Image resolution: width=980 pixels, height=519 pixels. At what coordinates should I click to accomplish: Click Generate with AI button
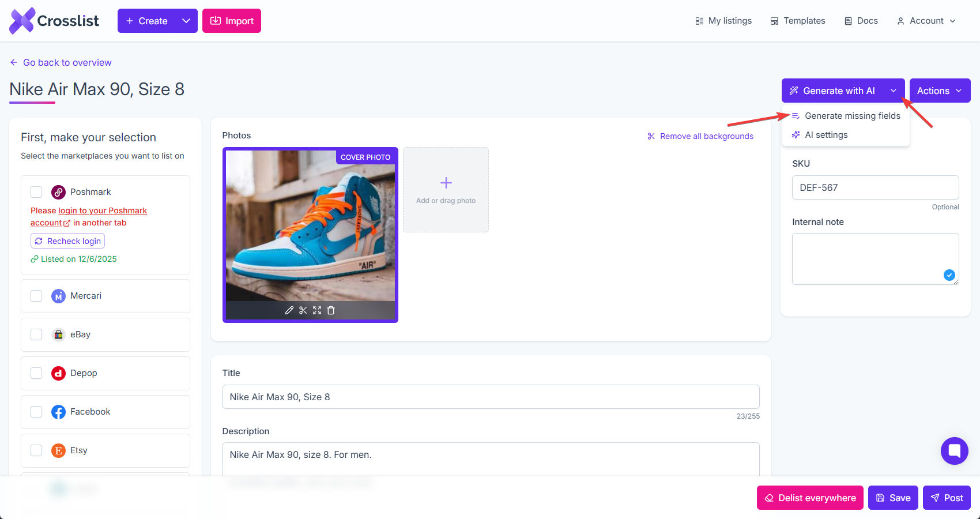tap(832, 91)
